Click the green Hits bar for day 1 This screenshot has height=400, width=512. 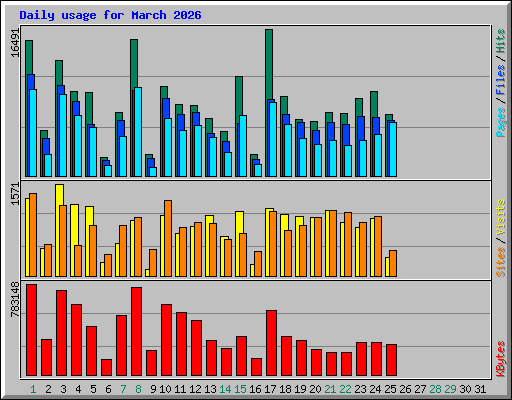pyautogui.click(x=29, y=57)
